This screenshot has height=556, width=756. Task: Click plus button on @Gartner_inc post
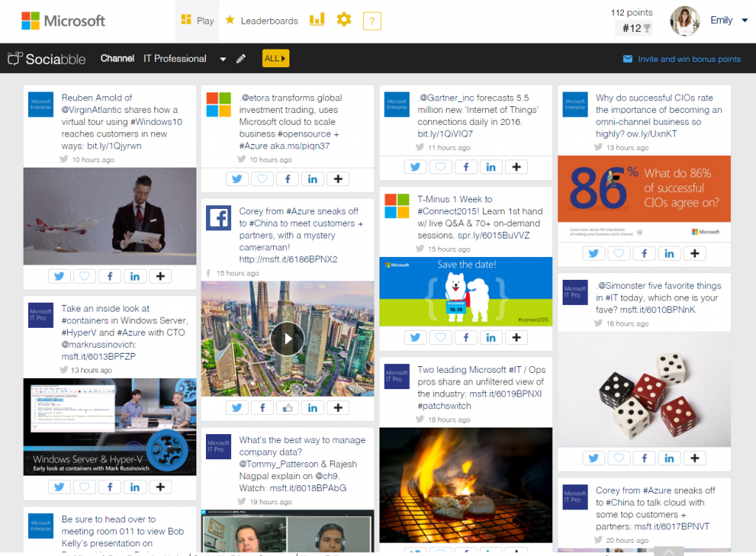pos(516,167)
